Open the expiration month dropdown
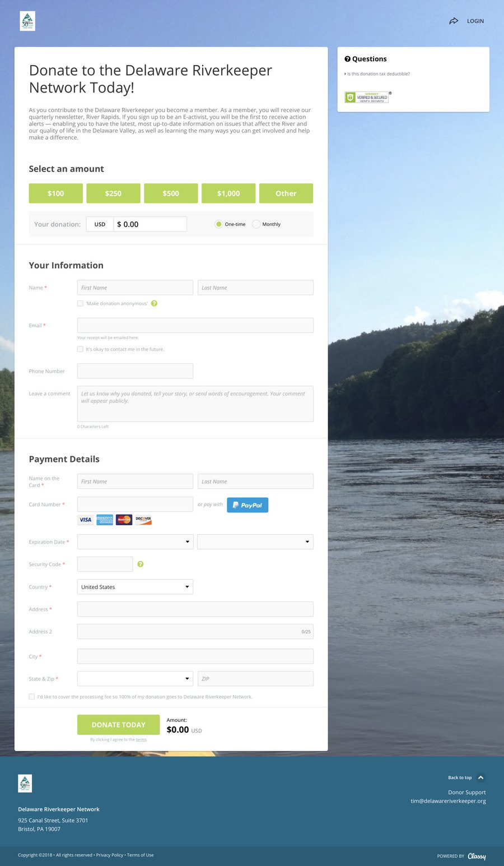This screenshot has height=866, width=504. tap(135, 542)
